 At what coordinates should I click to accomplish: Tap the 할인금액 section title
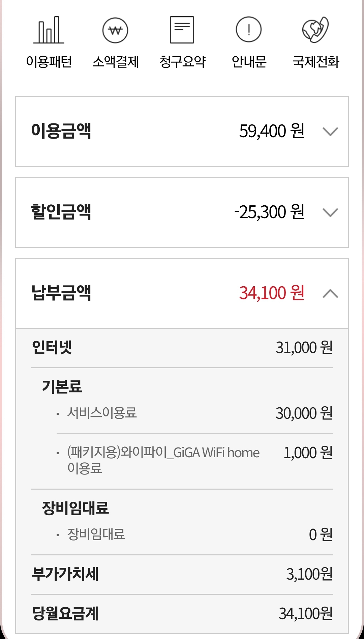pos(61,212)
